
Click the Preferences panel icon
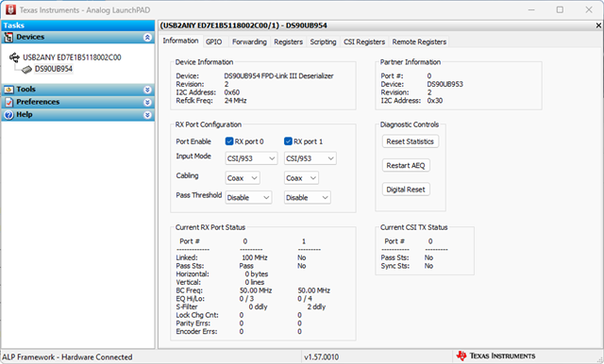[x=8, y=102]
